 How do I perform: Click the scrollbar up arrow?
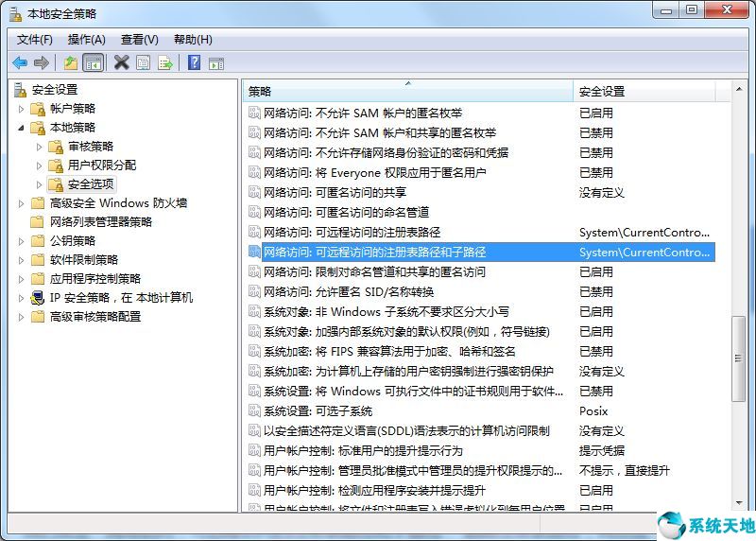pos(739,89)
